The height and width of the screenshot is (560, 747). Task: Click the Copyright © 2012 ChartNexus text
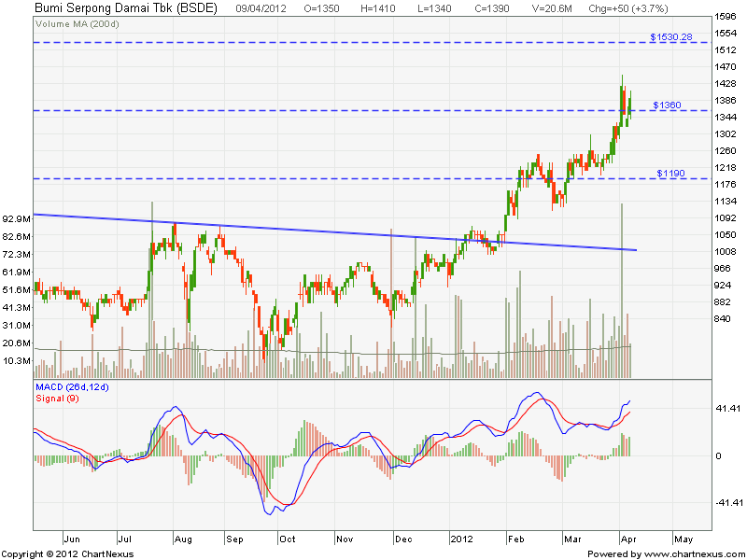click(x=68, y=553)
